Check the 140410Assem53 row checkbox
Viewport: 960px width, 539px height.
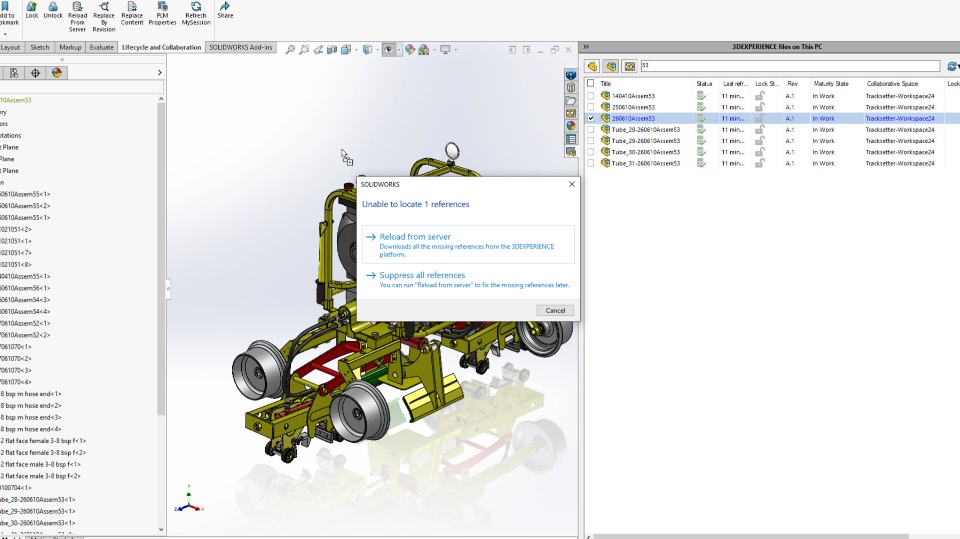[x=590, y=96]
